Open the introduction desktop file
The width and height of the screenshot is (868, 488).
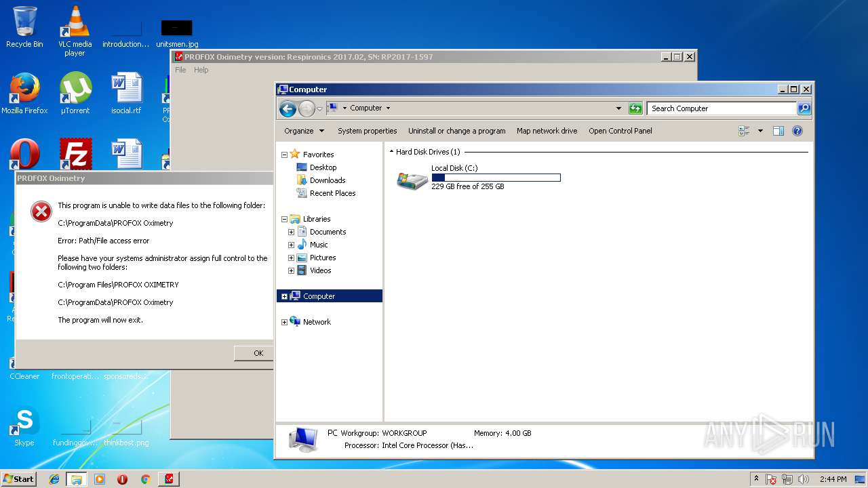point(126,33)
